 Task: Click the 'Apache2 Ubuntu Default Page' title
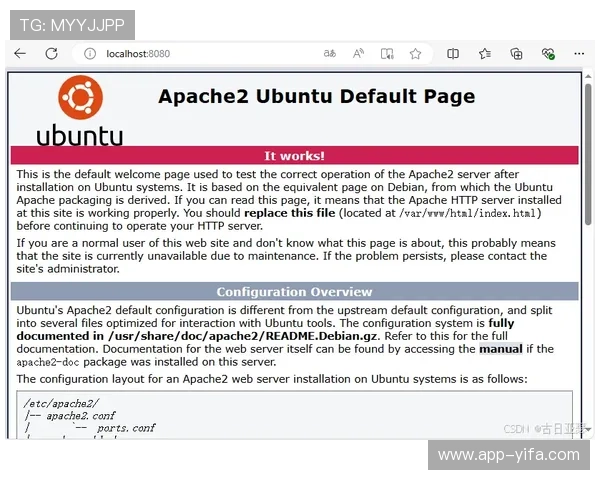316,97
